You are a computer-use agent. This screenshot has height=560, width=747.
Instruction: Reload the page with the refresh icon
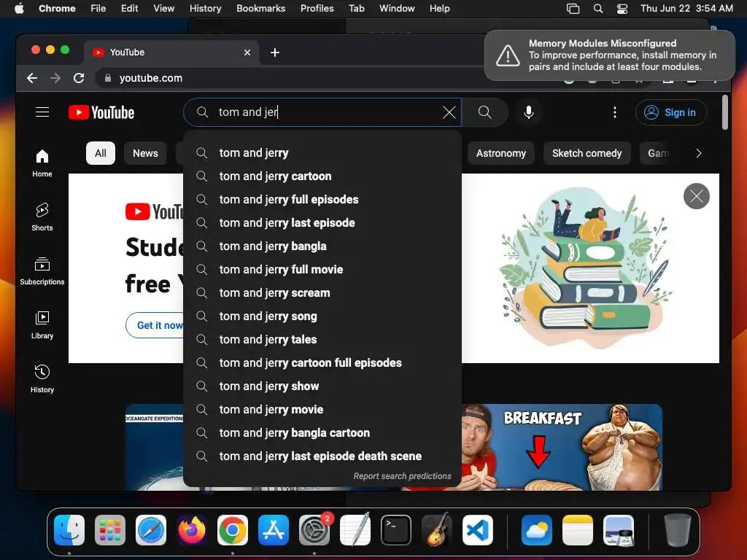tap(79, 78)
